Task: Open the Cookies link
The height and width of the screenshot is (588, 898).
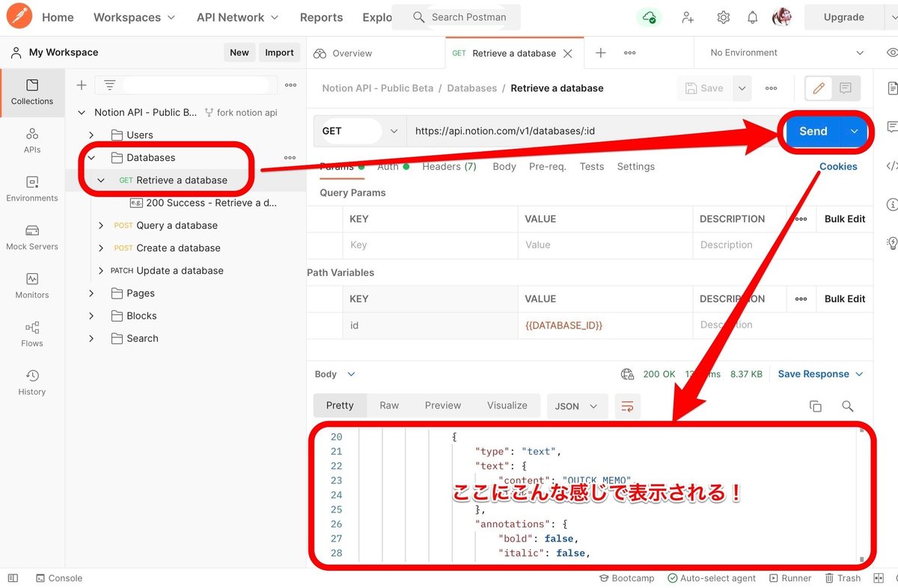Action: click(838, 167)
